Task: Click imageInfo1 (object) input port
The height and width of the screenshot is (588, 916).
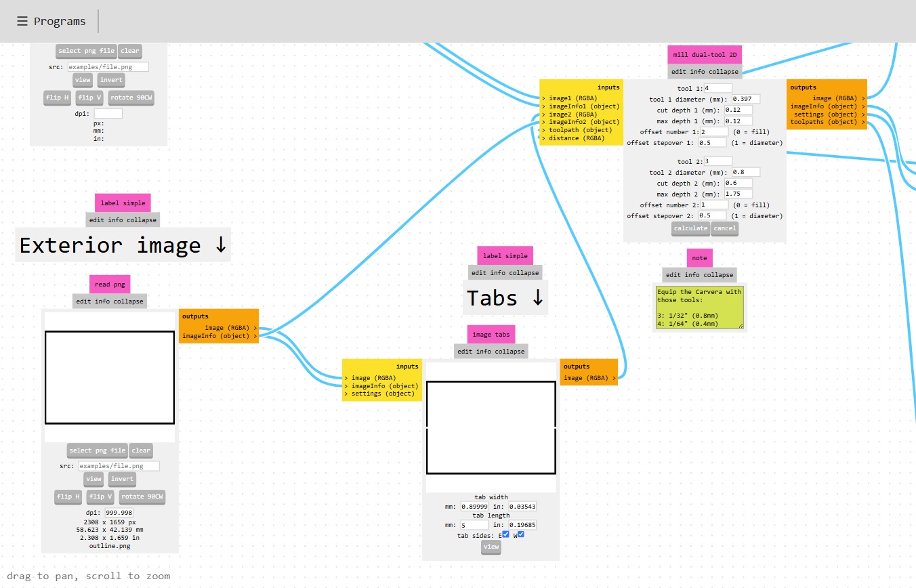Action: (x=580, y=106)
